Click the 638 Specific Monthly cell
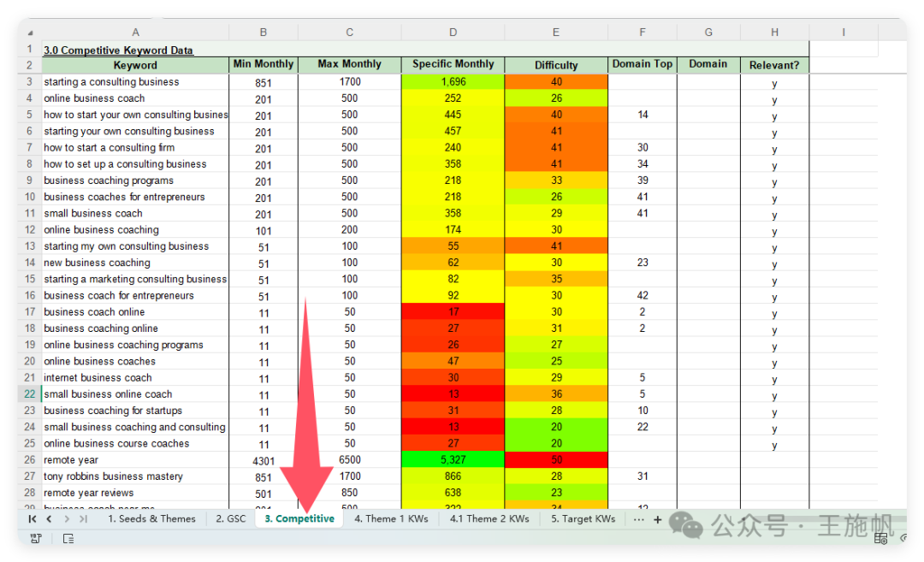 click(x=453, y=493)
